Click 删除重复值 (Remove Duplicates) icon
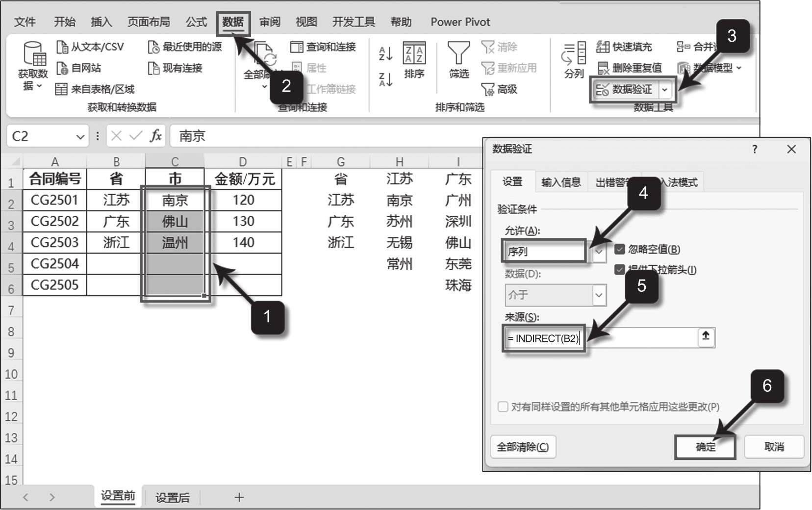Image resolution: width=812 pixels, height=510 pixels. (x=603, y=68)
